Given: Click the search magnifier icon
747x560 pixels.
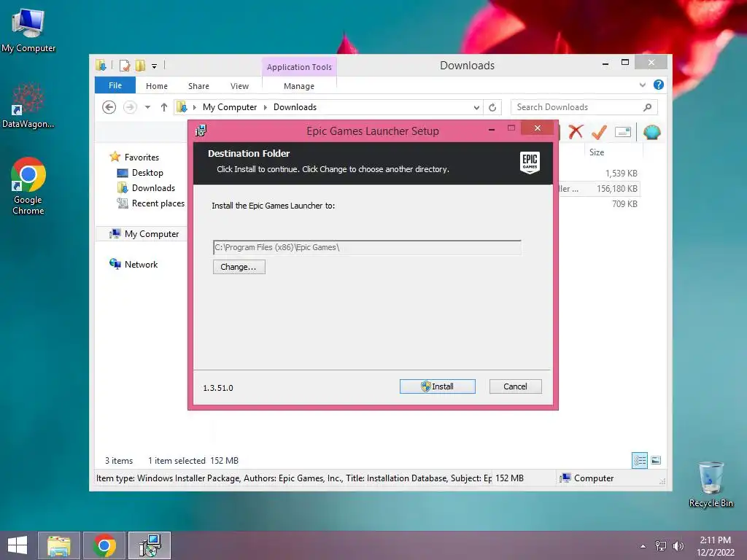Looking at the screenshot, I should [648, 107].
